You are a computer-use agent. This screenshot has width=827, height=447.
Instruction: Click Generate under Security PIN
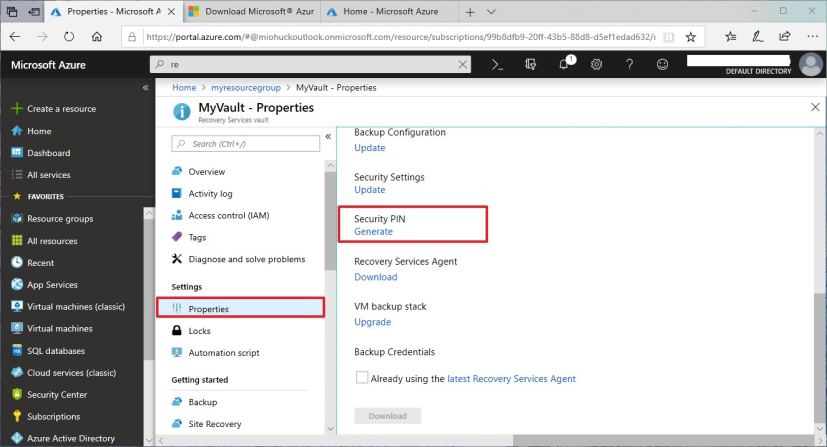(373, 231)
